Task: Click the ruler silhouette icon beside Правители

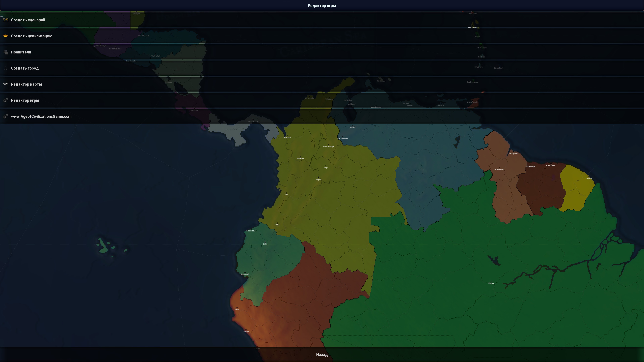Action: coord(6,52)
